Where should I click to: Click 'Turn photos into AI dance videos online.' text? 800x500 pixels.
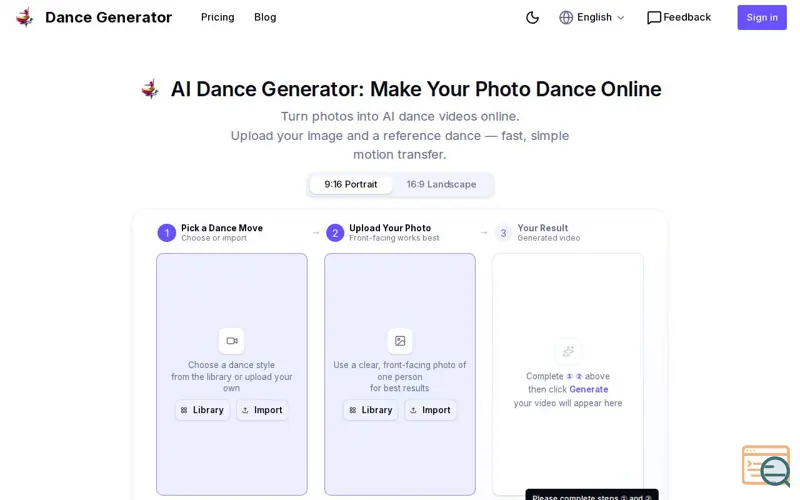click(400, 116)
